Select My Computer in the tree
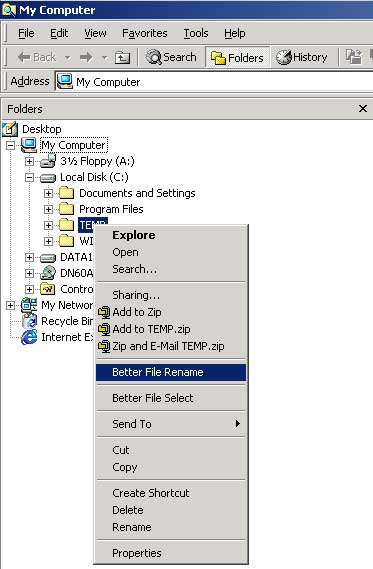 [73, 145]
